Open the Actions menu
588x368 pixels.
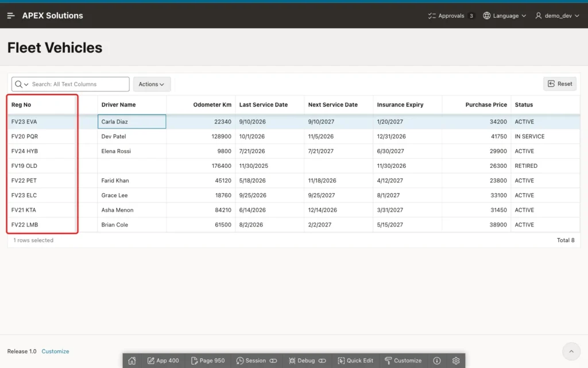point(152,84)
